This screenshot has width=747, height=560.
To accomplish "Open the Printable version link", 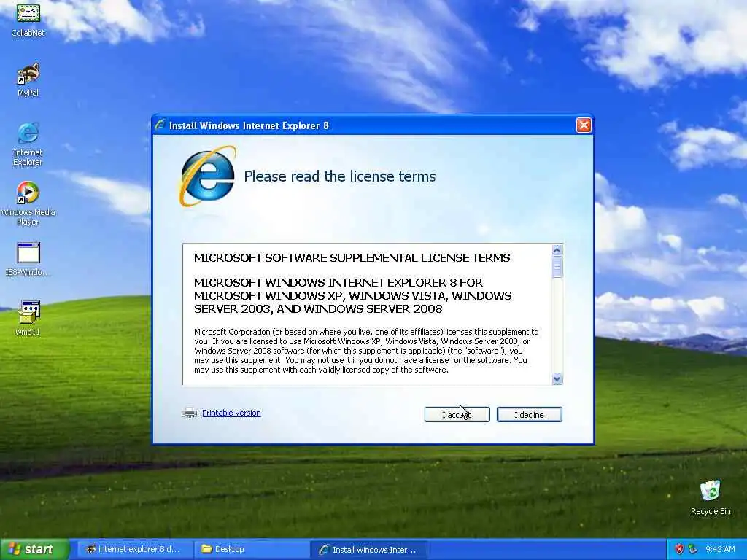I will pyautogui.click(x=231, y=413).
